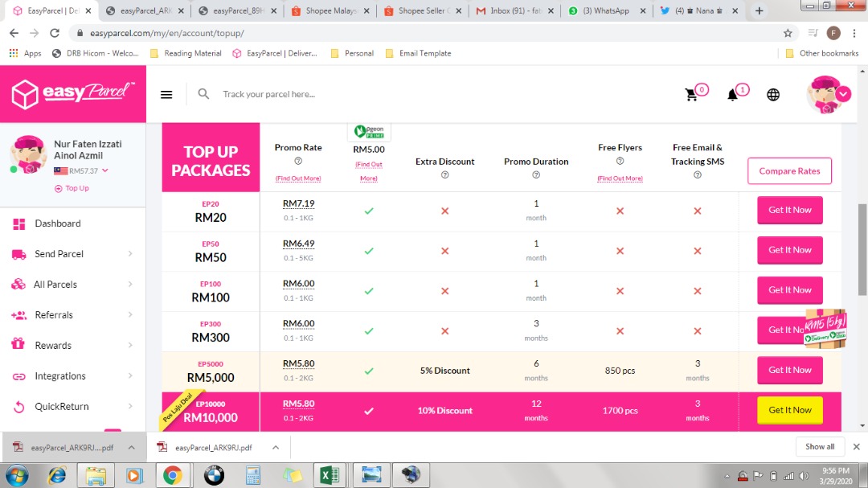Expand the Referrals submenu chevron
Image resolution: width=868 pixels, height=488 pixels.
click(131, 314)
